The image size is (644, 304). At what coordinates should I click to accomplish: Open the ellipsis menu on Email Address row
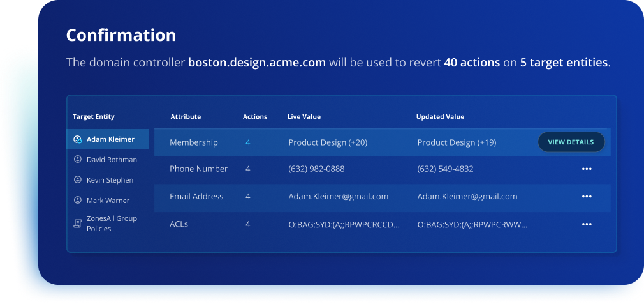click(x=587, y=197)
